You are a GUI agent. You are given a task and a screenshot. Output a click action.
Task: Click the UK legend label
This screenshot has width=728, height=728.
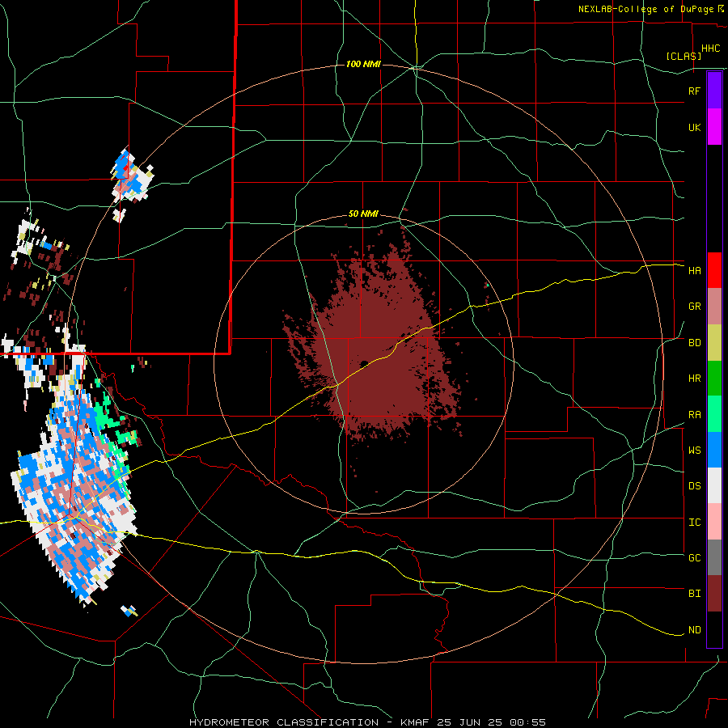coord(694,127)
